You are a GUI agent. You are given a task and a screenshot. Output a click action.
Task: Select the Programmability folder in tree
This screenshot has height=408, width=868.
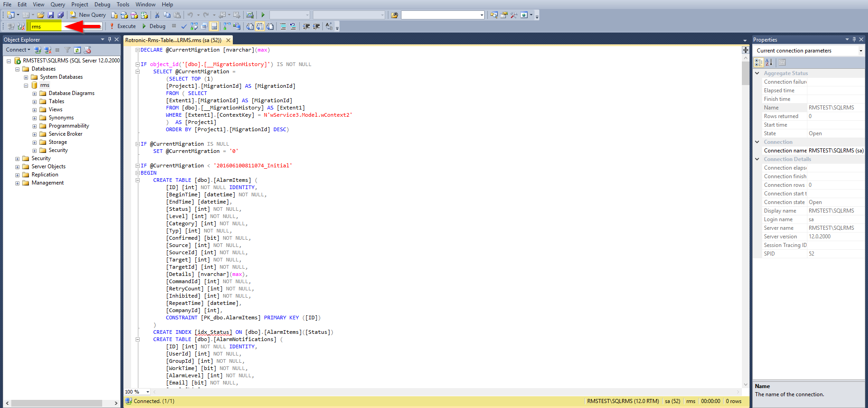(69, 126)
